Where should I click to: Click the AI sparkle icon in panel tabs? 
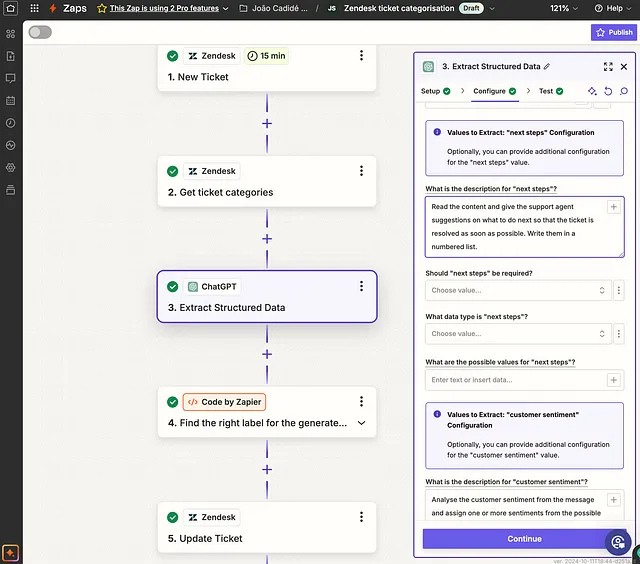pyautogui.click(x=592, y=91)
